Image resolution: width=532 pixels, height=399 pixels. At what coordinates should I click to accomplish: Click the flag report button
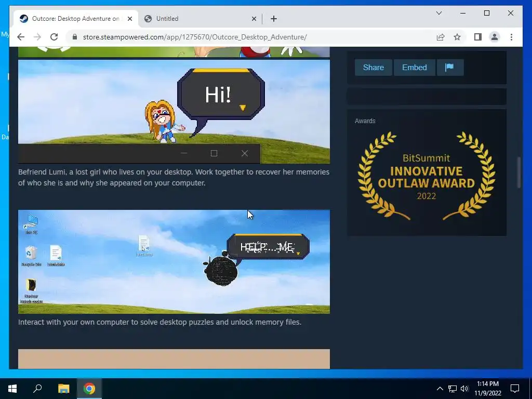[x=449, y=67]
